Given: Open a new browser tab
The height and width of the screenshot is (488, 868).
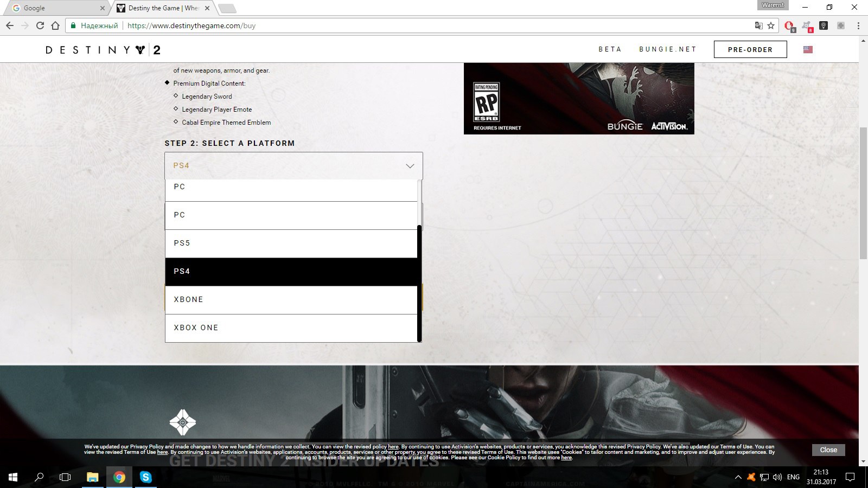Looking at the screenshot, I should (x=227, y=8).
